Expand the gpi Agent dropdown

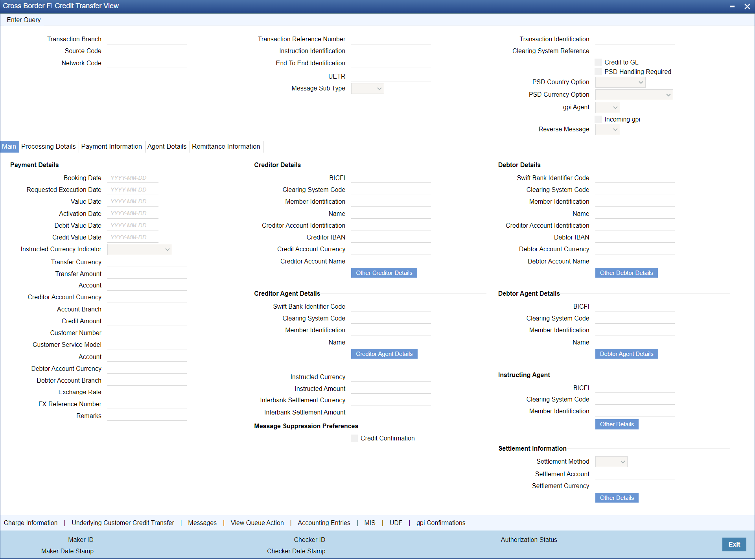[x=608, y=107]
